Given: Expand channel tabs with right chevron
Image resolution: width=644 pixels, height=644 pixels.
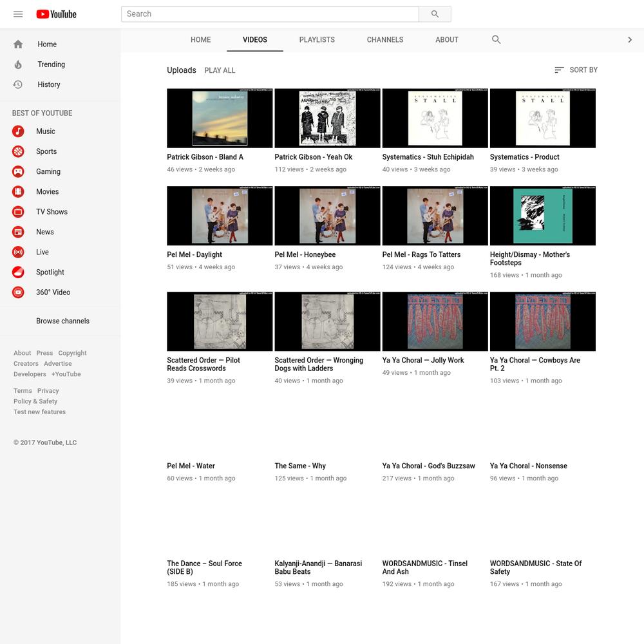Looking at the screenshot, I should click(630, 39).
